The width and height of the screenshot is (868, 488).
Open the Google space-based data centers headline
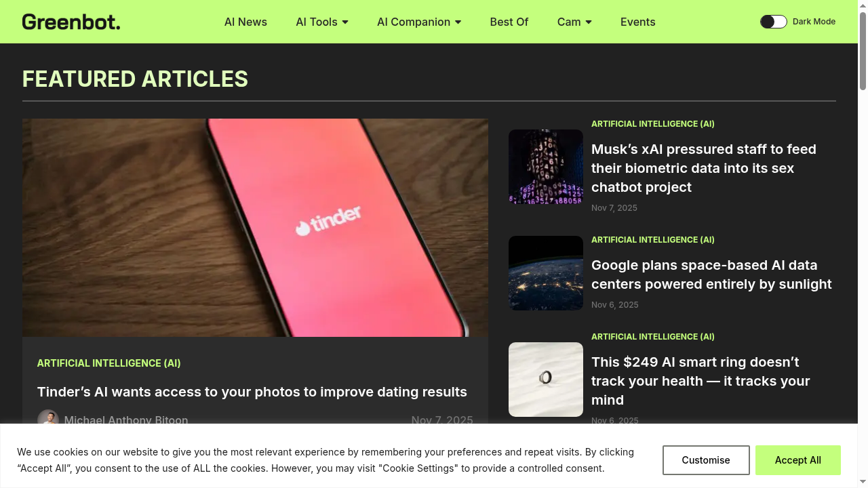[x=711, y=274]
